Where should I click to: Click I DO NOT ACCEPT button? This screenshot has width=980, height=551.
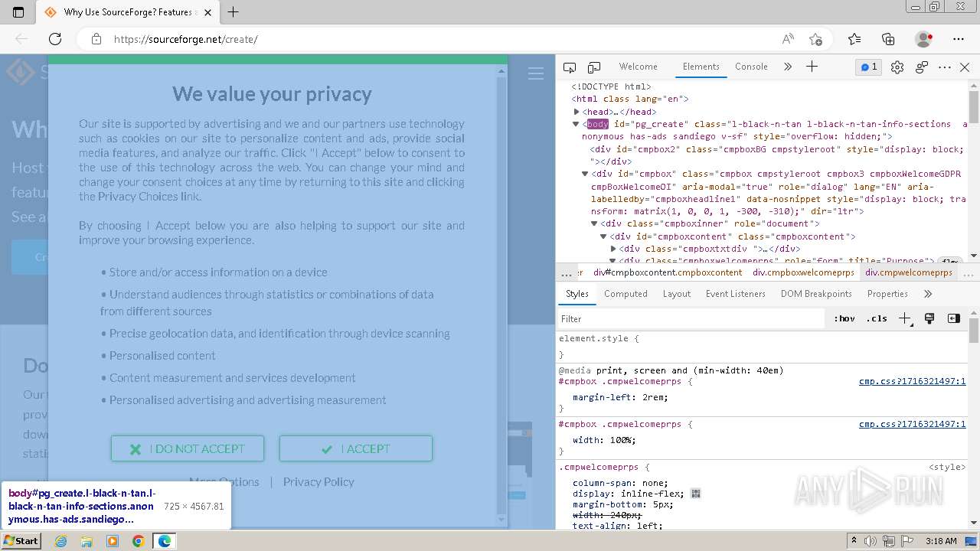coord(188,449)
